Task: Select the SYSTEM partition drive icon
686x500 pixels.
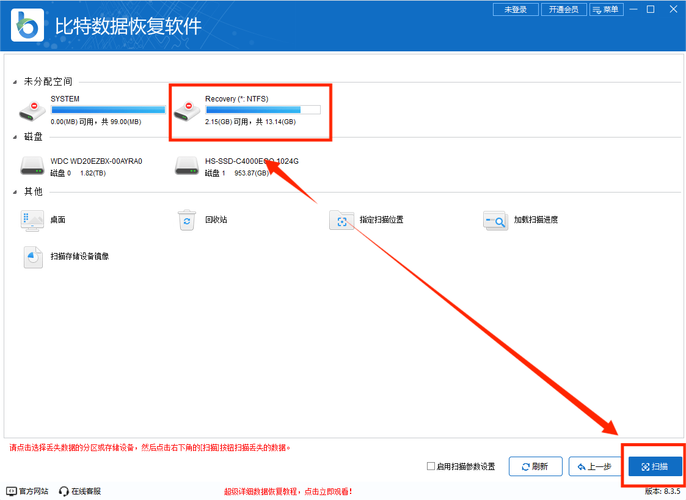Action: click(x=32, y=111)
